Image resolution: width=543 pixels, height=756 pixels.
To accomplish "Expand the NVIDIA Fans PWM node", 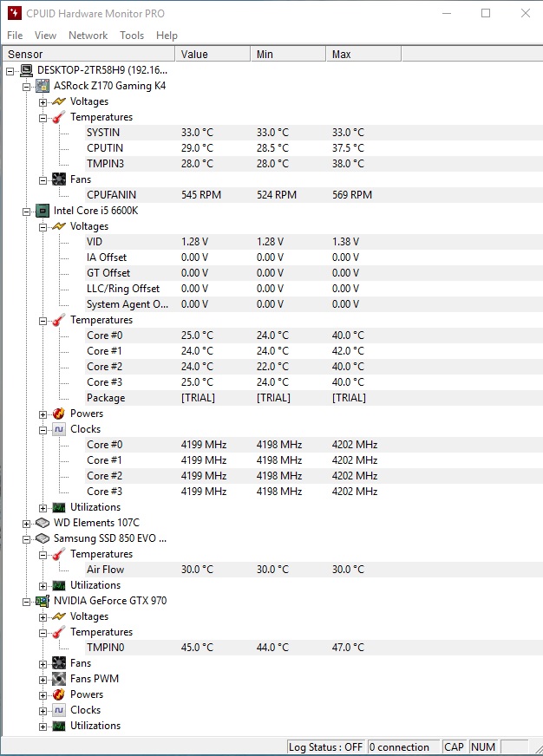I will 43,680.
